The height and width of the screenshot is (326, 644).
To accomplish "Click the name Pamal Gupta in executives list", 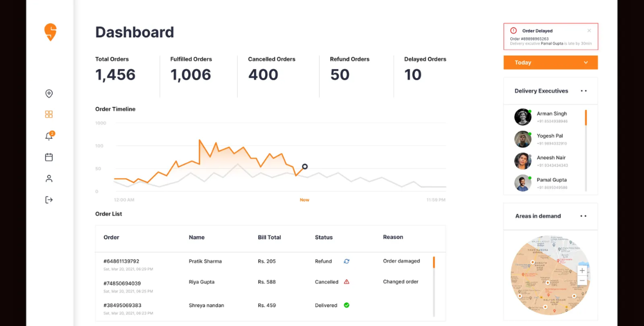I will pos(552,179).
